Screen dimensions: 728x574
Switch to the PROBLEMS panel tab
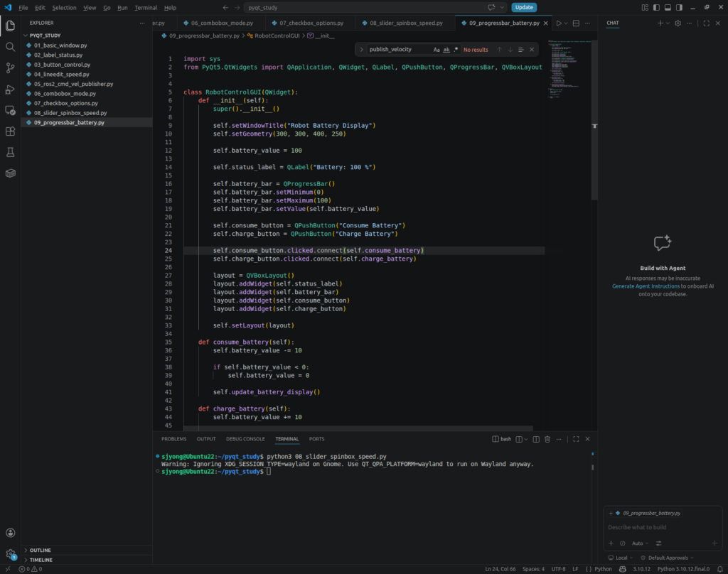click(173, 439)
